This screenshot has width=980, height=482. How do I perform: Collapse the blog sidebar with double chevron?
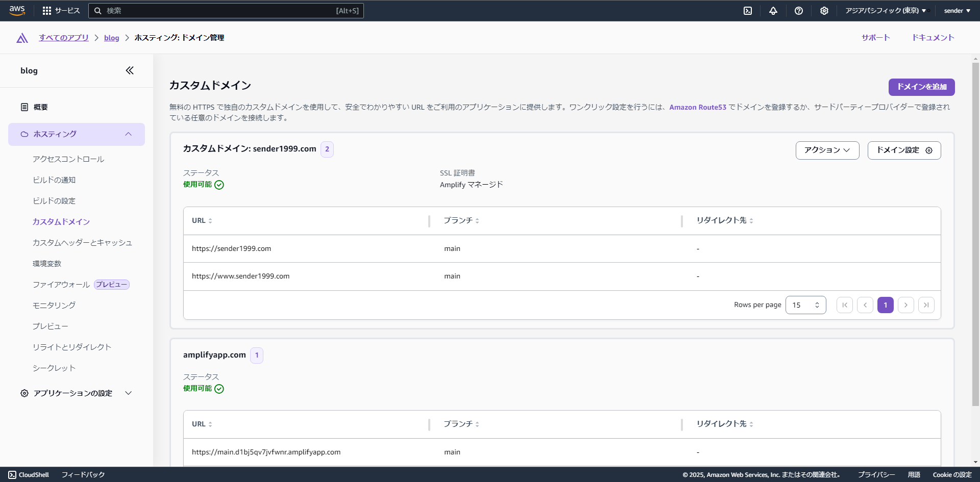[x=130, y=70]
